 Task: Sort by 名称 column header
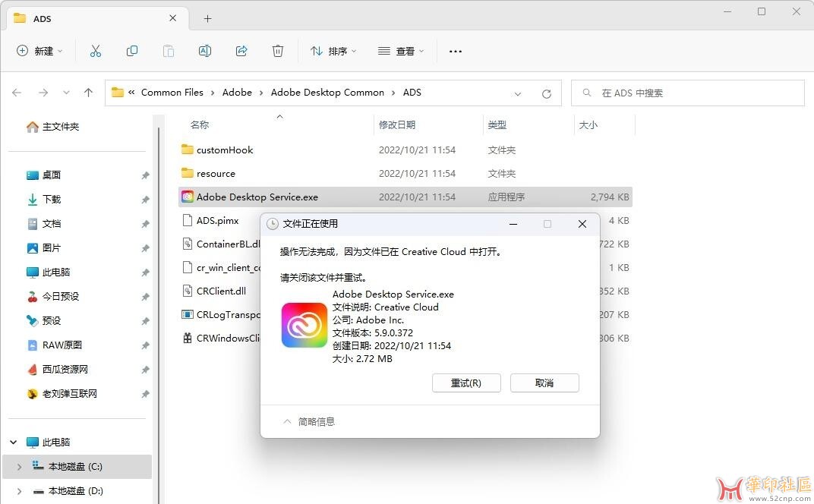[x=200, y=125]
